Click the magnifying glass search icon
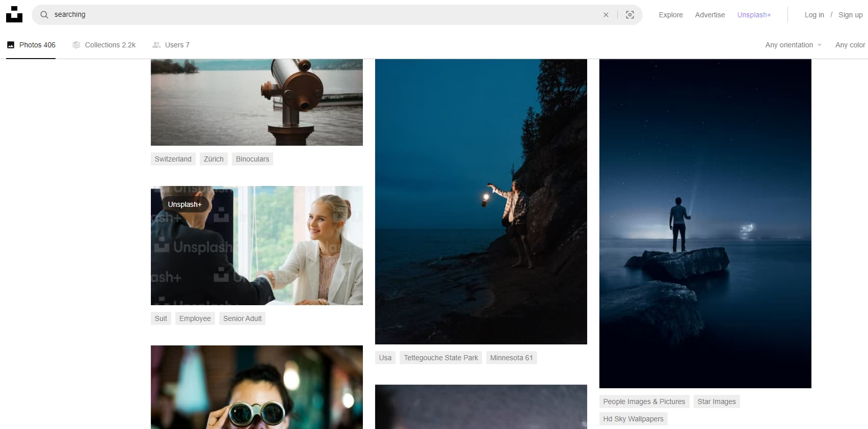This screenshot has width=868, height=429. pos(44,15)
